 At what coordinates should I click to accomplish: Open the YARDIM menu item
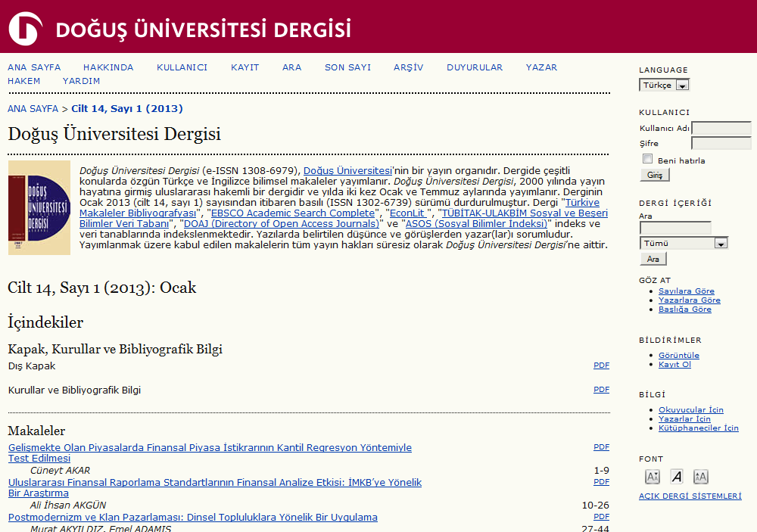[x=81, y=81]
